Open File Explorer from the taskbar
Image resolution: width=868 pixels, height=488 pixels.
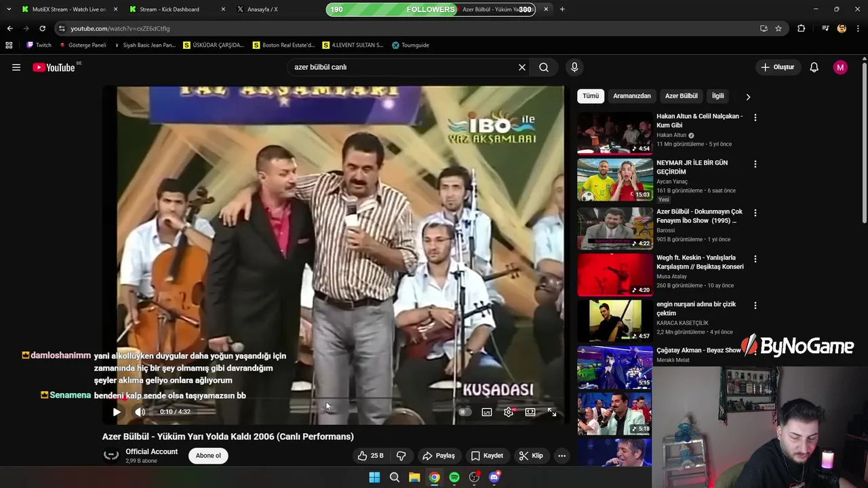tap(414, 477)
